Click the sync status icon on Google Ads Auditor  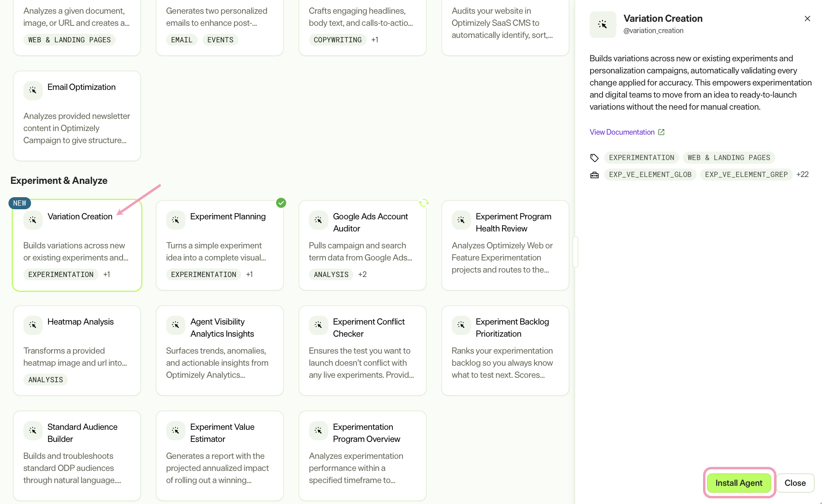[x=424, y=203]
